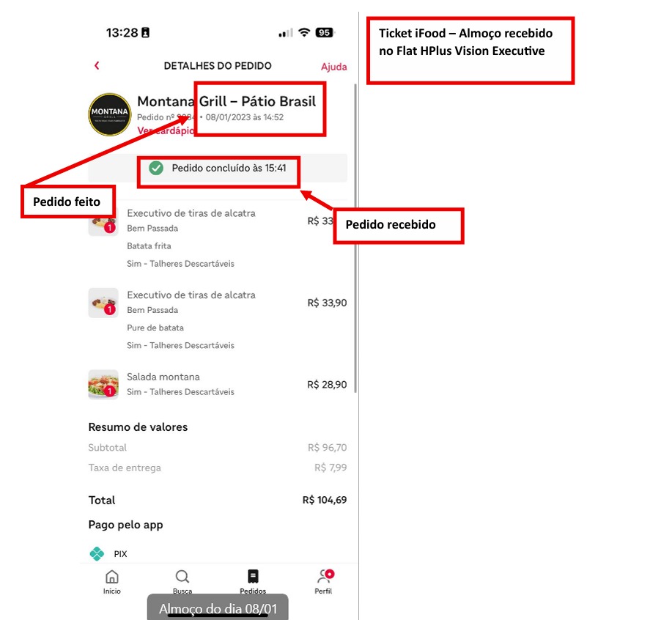Screen dimensions: 672x620
Task: Tap the Pedidos receipt icon
Action: [253, 577]
